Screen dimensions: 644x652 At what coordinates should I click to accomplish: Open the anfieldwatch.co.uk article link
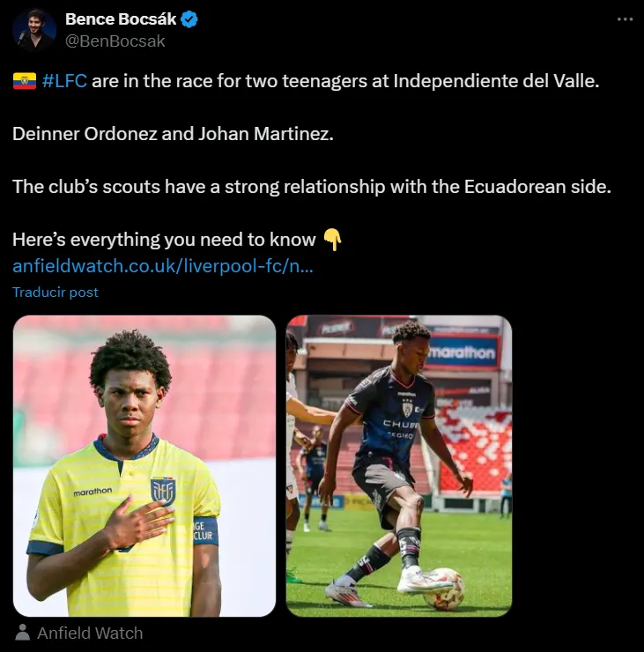163,266
